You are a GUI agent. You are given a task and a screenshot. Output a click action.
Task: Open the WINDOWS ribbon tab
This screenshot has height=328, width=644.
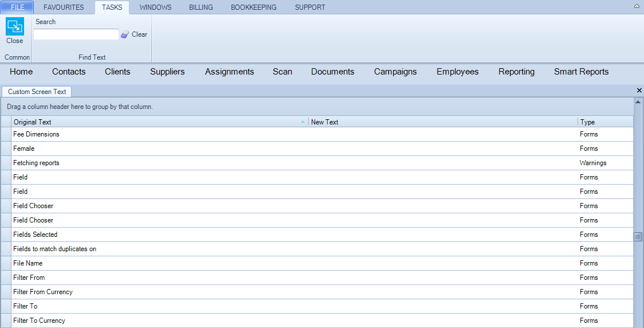pos(155,7)
